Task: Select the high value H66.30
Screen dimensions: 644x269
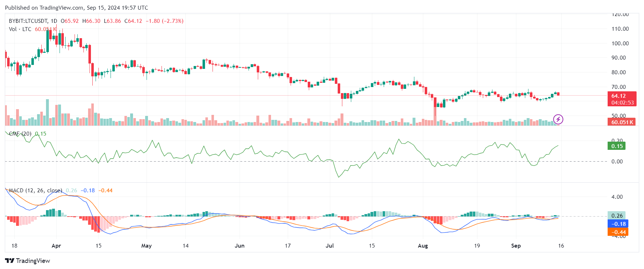Action: [x=91, y=21]
